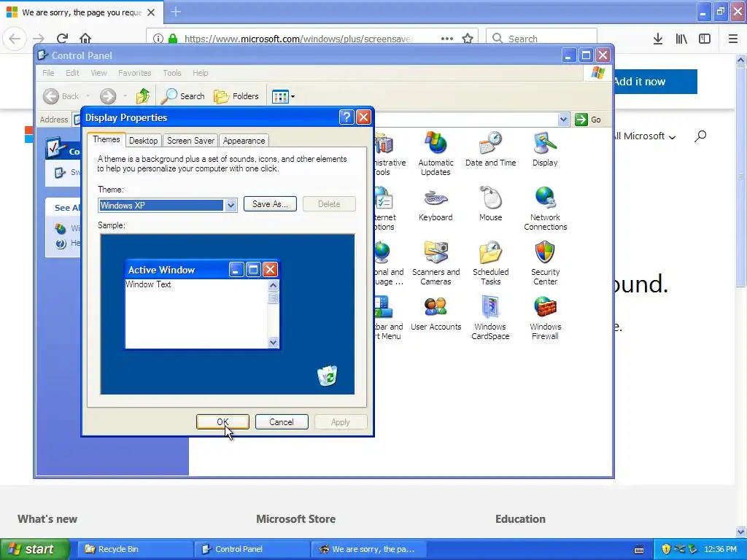The width and height of the screenshot is (747, 560).
Task: Click the Add it now button
Action: click(x=656, y=82)
